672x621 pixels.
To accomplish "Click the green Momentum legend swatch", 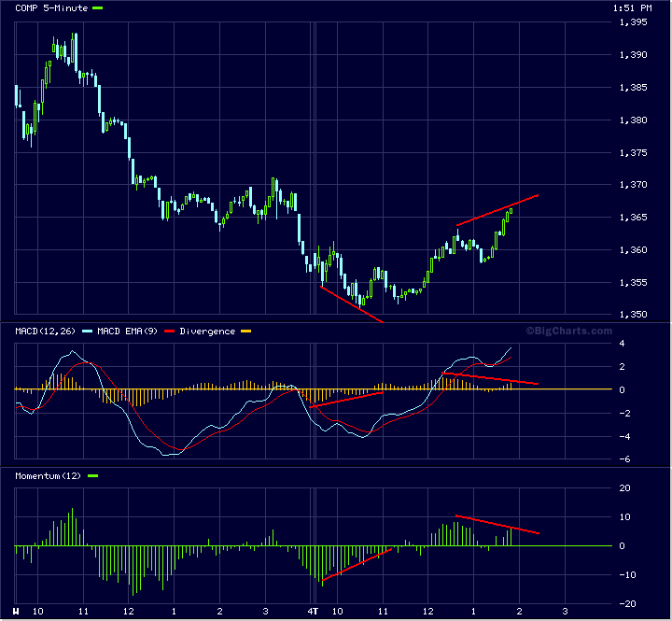I will point(91,476).
